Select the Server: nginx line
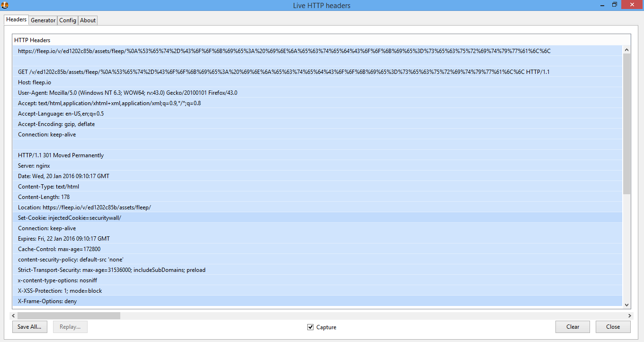 tap(317, 166)
